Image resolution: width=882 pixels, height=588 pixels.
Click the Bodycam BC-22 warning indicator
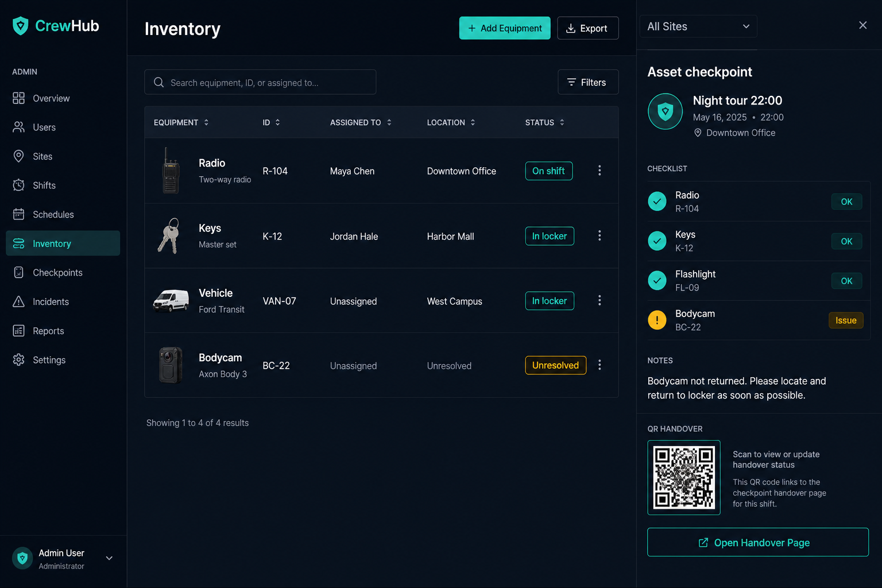pos(657,320)
